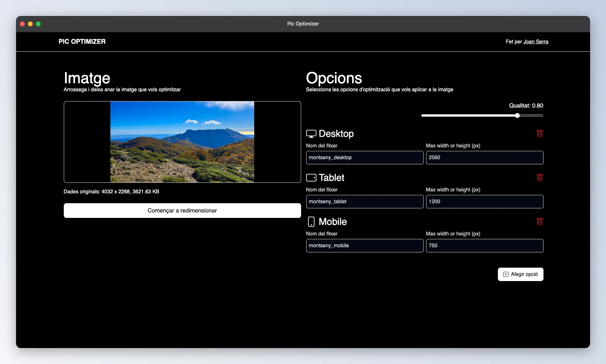Click the Imatge heading
This screenshot has width=606, height=364.
point(87,78)
